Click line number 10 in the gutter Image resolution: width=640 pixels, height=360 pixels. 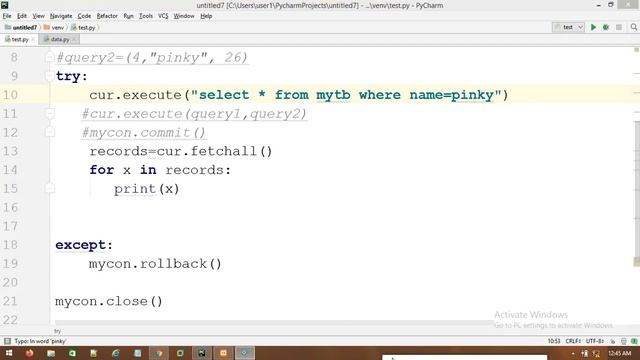click(x=11, y=95)
